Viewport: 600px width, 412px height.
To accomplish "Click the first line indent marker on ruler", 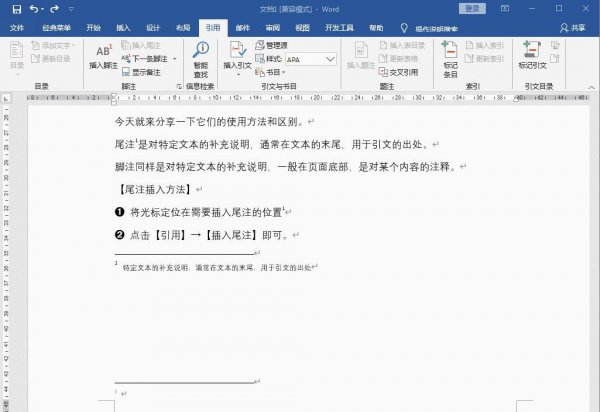I will click(114, 95).
